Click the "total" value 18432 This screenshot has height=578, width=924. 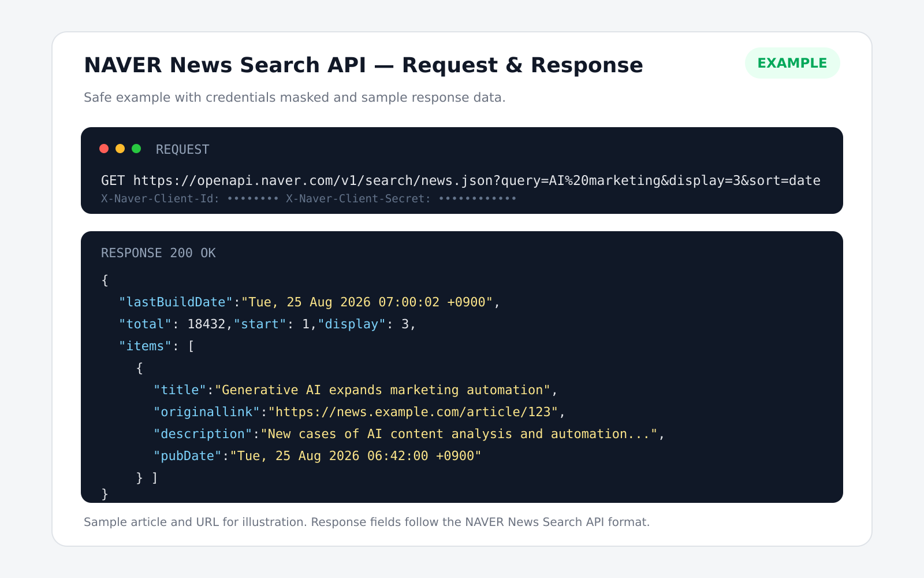pos(206,324)
